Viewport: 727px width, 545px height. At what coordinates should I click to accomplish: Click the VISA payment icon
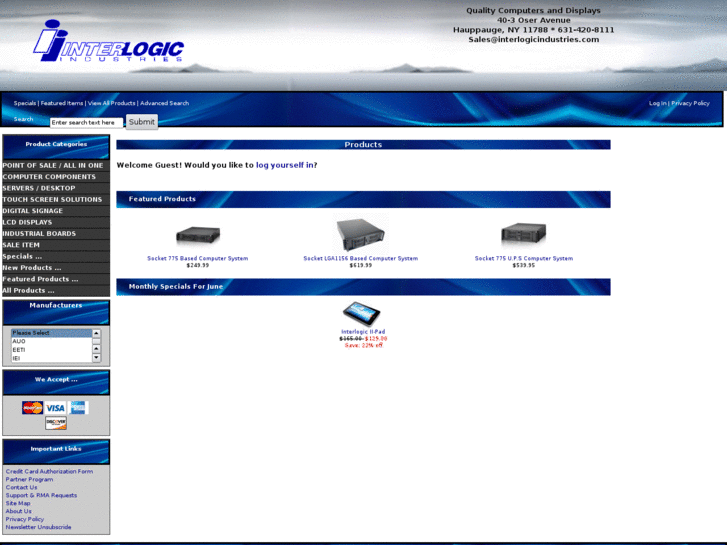click(x=55, y=408)
